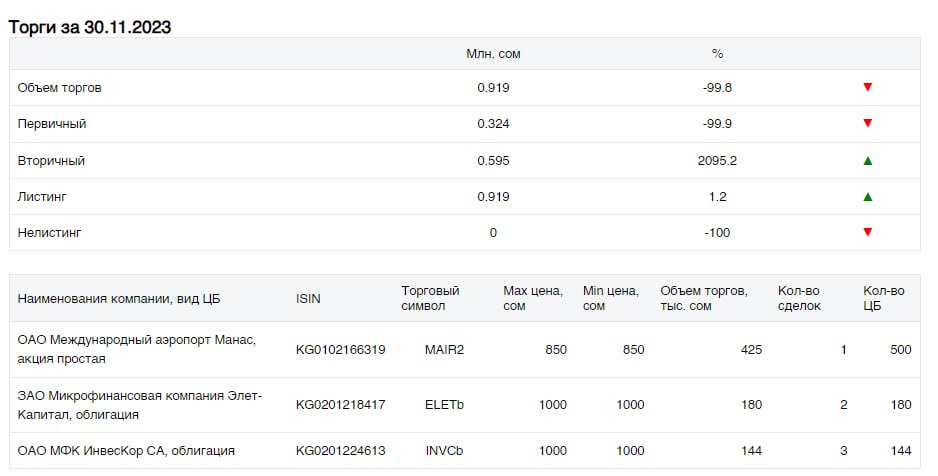
Task: Click the -99.8 percent value
Action: coord(717,88)
